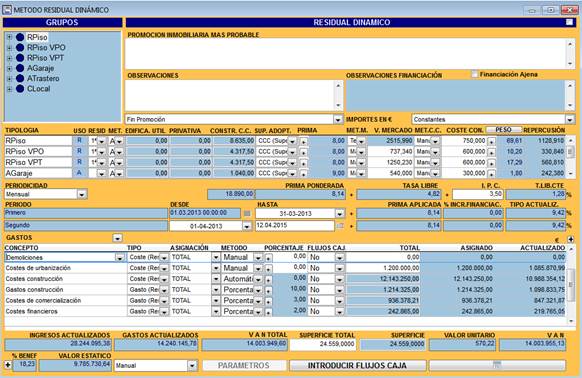Click the Superficie Total input field
This screenshot has width=582, height=378.
[323, 345]
